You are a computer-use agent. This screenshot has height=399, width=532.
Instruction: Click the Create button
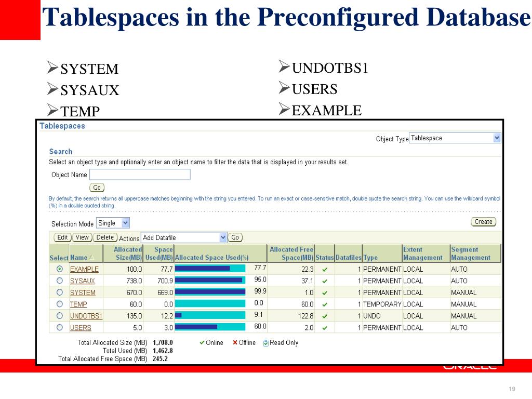484,221
